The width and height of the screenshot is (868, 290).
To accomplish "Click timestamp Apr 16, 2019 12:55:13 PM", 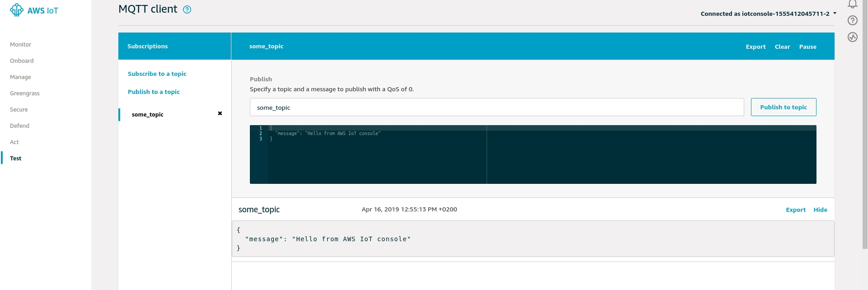I will [409, 209].
